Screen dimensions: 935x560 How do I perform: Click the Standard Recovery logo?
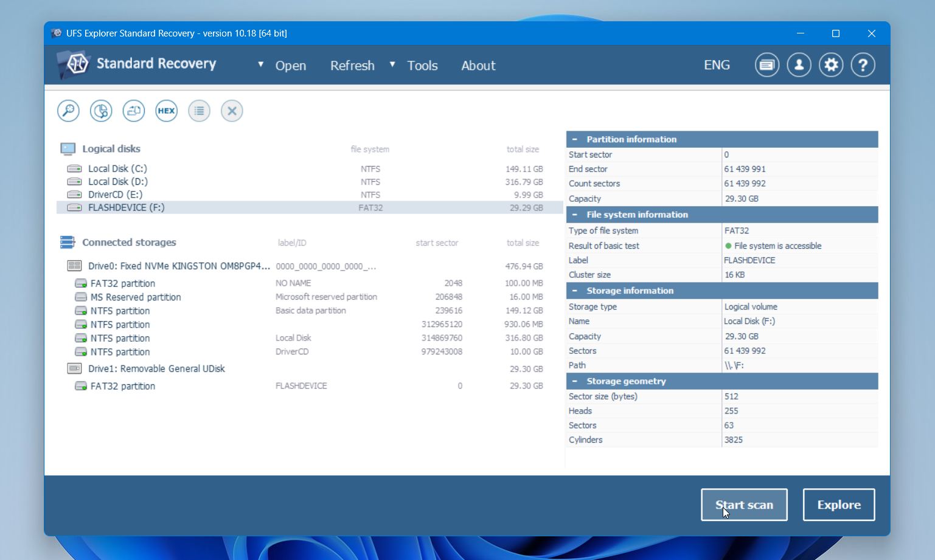pyautogui.click(x=74, y=64)
